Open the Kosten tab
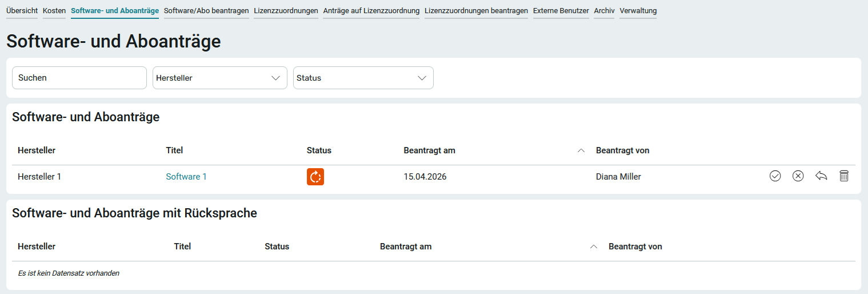868x294 pixels. [54, 11]
